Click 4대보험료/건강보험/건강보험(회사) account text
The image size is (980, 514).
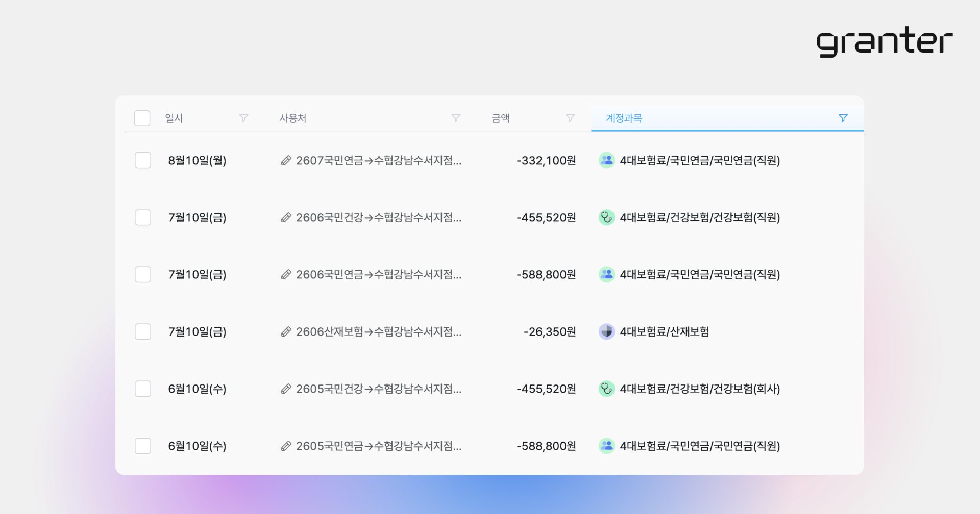coord(700,389)
